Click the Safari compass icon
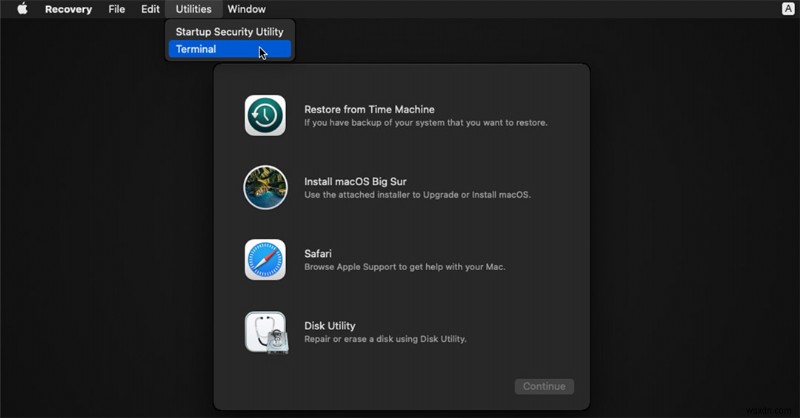The height and width of the screenshot is (418, 800). pyautogui.click(x=265, y=260)
